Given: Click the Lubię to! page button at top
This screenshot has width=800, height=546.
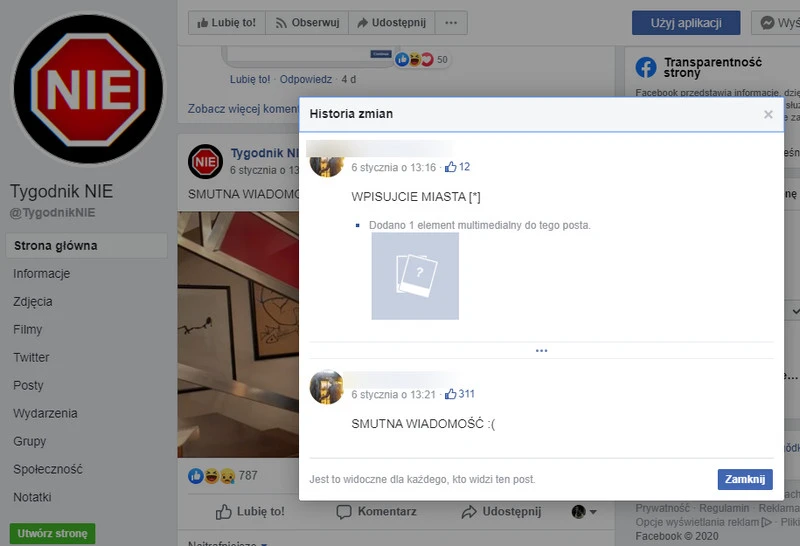Looking at the screenshot, I should tap(226, 22).
